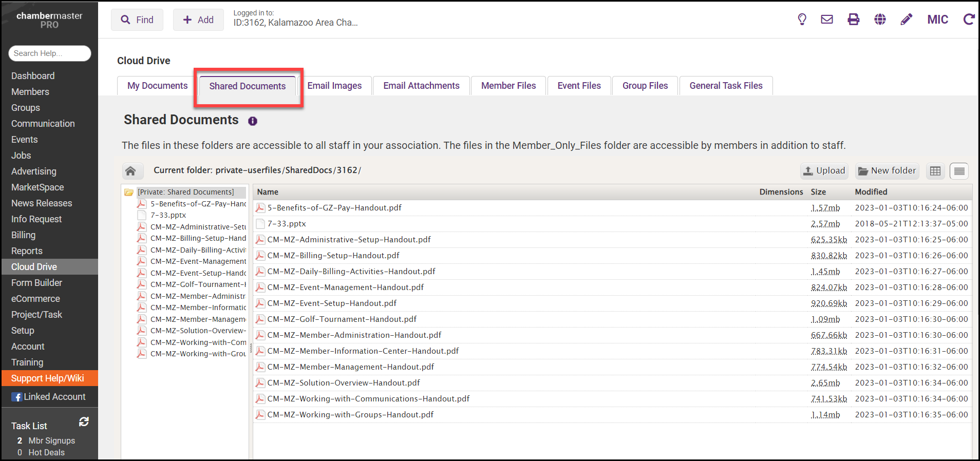Viewport: 980px width, 461px height.
Task: Click the pencil edit icon
Action: (x=907, y=20)
